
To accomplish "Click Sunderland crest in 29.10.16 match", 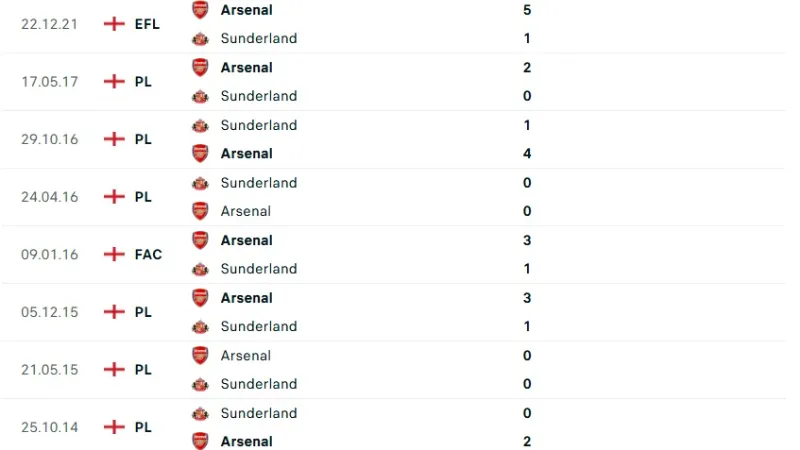I will coord(200,125).
